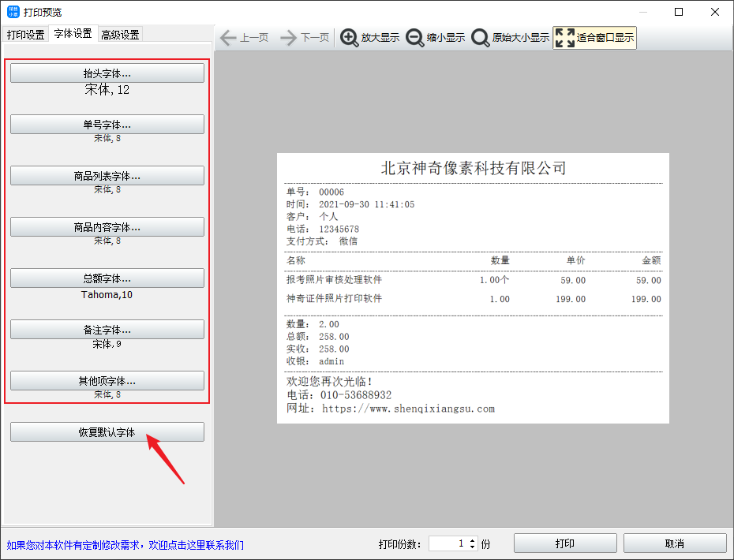Screen dimensions: 734x560
Task: Click the 名称 column header
Action: click(296, 260)
